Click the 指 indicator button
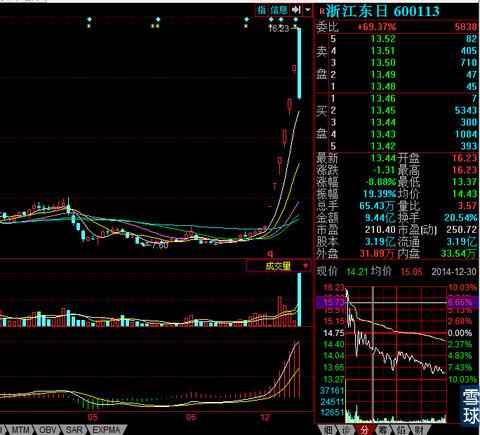 click(261, 10)
